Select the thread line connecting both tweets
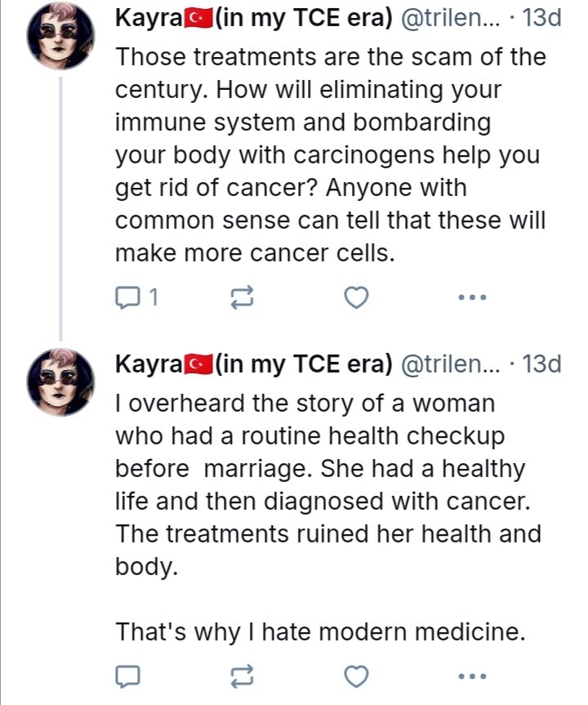This screenshot has width=588, height=705. tap(60, 204)
